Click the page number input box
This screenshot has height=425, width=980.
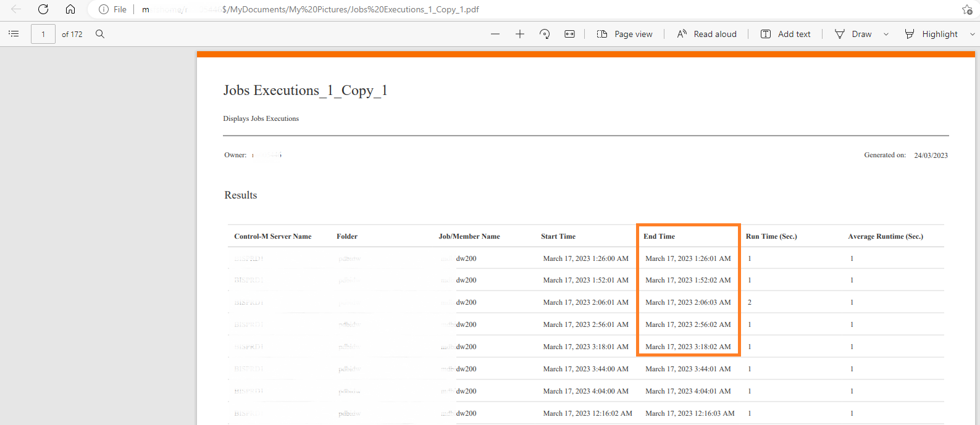pos(43,34)
